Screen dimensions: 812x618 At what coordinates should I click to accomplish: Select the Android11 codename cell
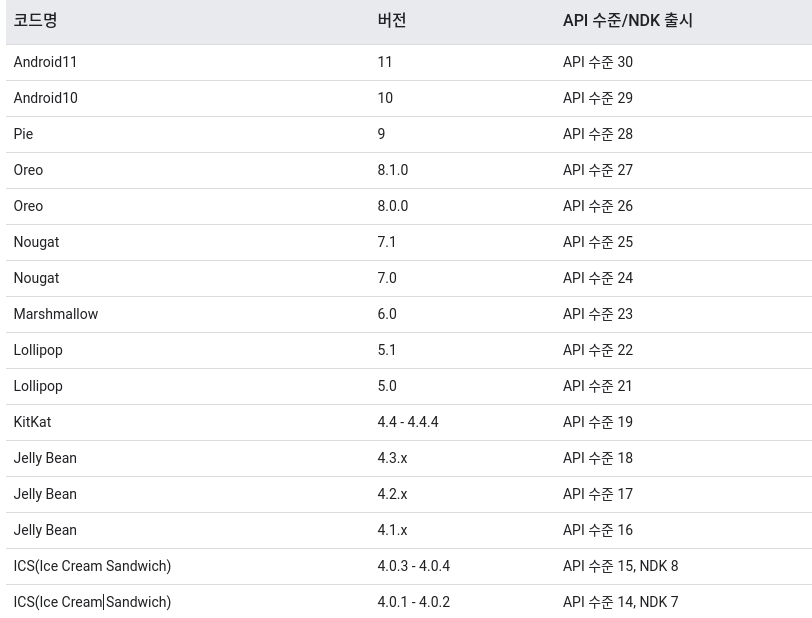(45, 62)
